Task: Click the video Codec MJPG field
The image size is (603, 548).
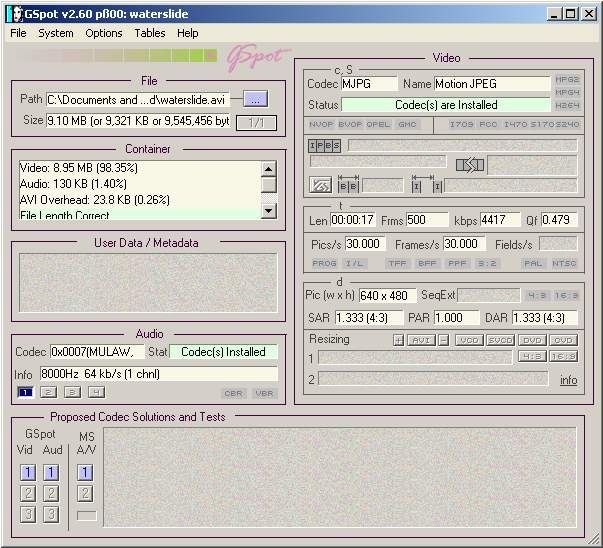Action: click(x=369, y=84)
